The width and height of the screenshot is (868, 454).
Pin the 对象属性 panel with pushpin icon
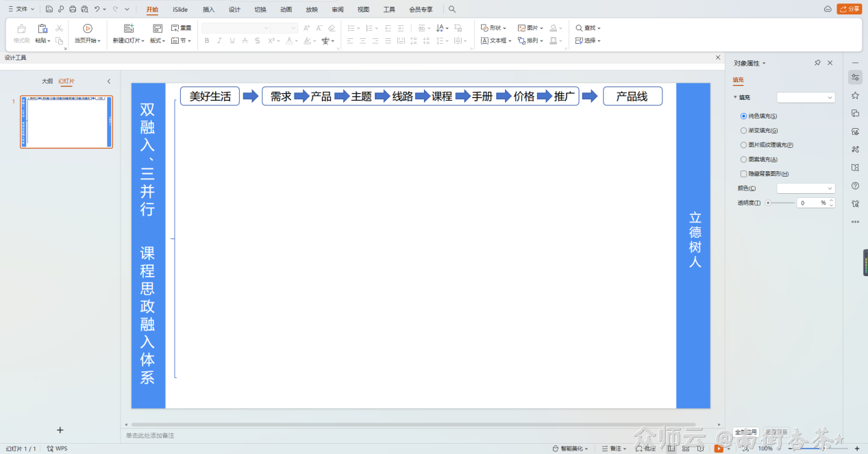click(x=817, y=63)
